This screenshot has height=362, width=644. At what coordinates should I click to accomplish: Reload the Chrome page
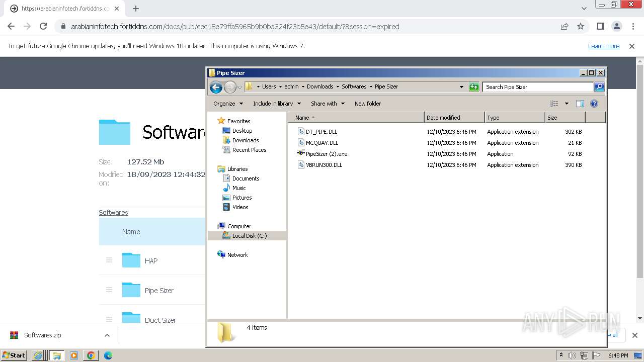(x=43, y=27)
